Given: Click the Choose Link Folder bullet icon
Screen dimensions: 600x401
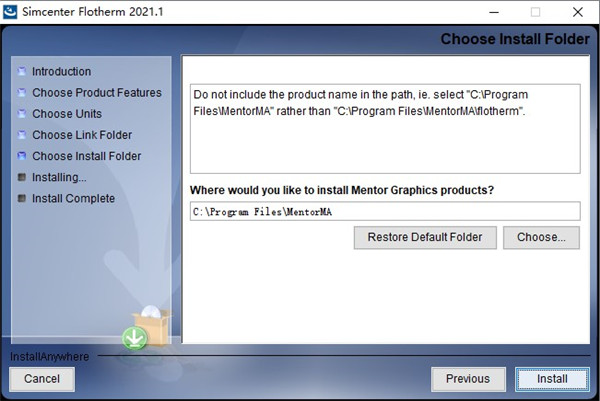Looking at the screenshot, I should click(22, 135).
